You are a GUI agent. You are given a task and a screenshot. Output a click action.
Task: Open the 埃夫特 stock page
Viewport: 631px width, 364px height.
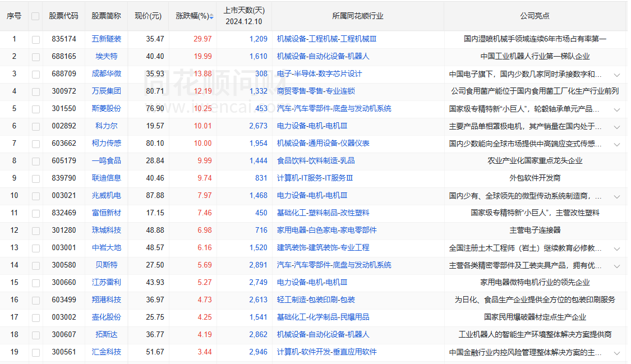point(106,56)
